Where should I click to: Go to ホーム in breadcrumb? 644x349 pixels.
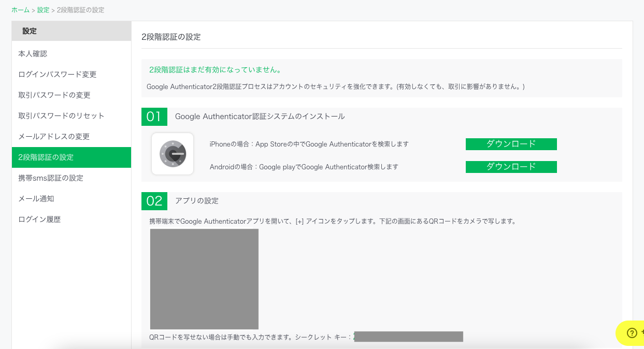(x=20, y=10)
